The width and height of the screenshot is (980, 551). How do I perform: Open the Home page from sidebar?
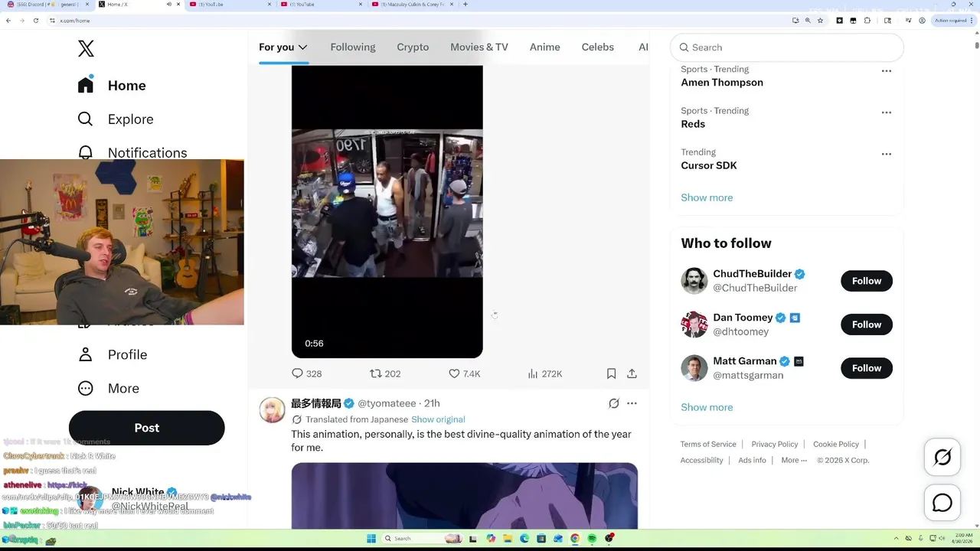[x=112, y=86]
